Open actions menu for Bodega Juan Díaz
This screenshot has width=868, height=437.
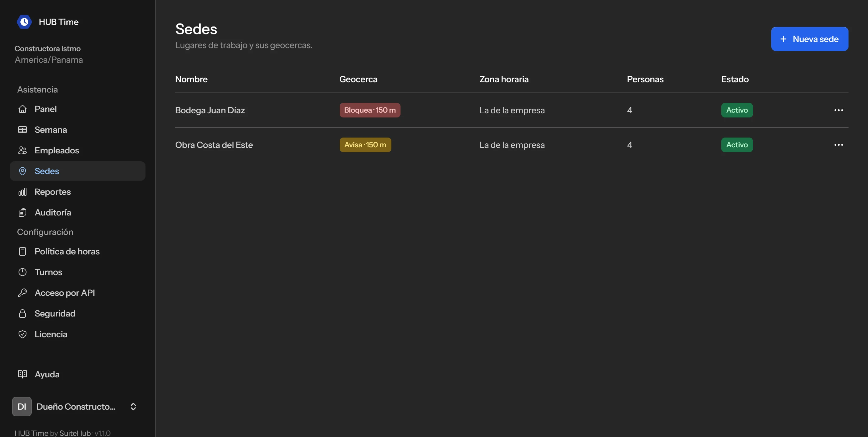838,110
